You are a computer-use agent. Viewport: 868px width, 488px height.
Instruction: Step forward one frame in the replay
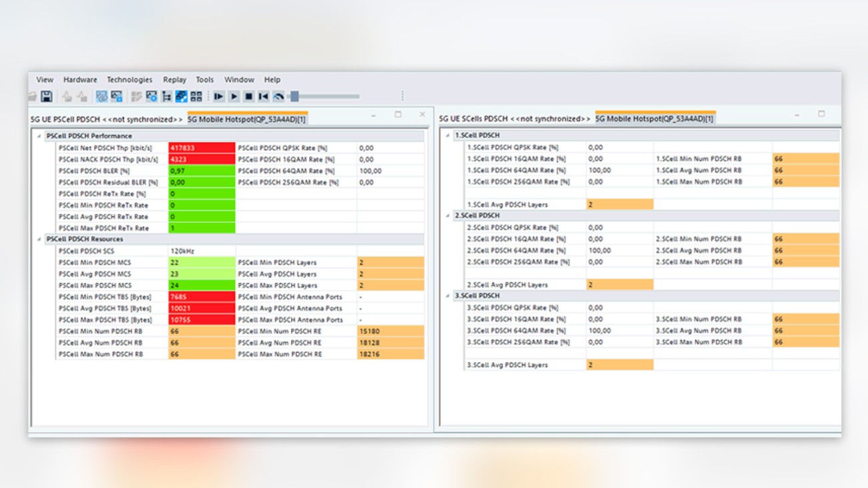(x=218, y=96)
